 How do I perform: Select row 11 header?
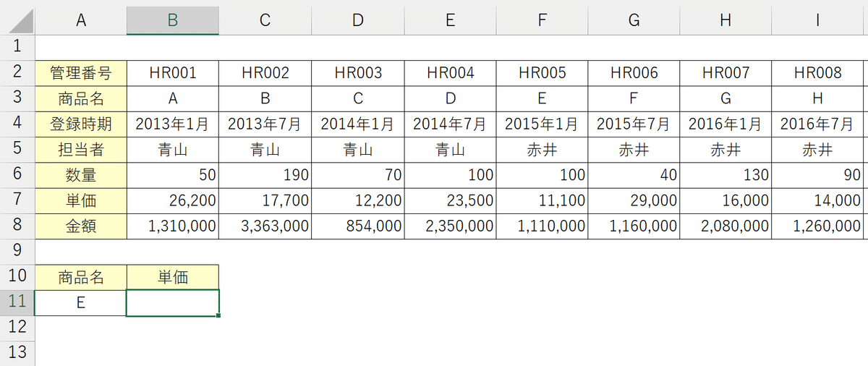point(17,302)
